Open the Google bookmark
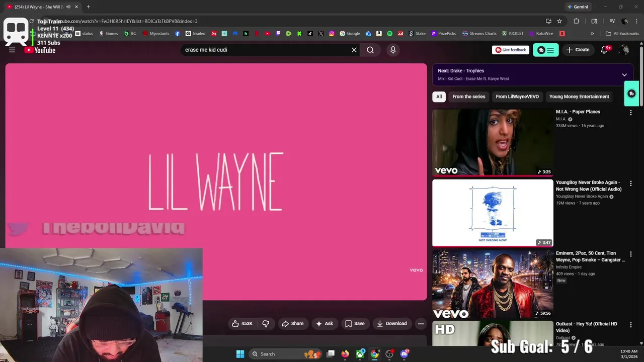The height and width of the screenshot is (362, 644). (x=350, y=34)
